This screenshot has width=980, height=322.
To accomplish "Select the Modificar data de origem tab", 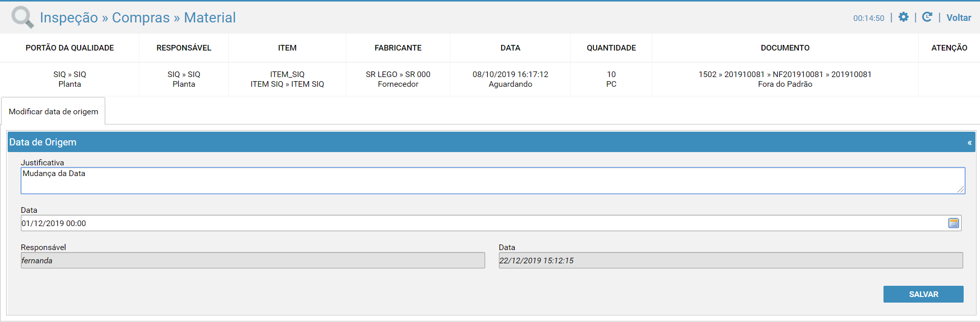I will (53, 111).
